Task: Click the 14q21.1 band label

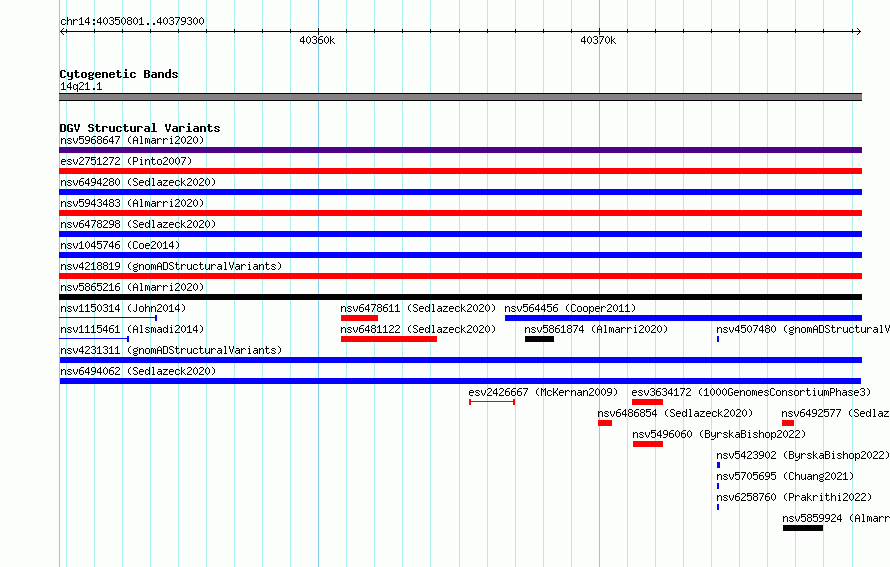Action: coord(81,86)
